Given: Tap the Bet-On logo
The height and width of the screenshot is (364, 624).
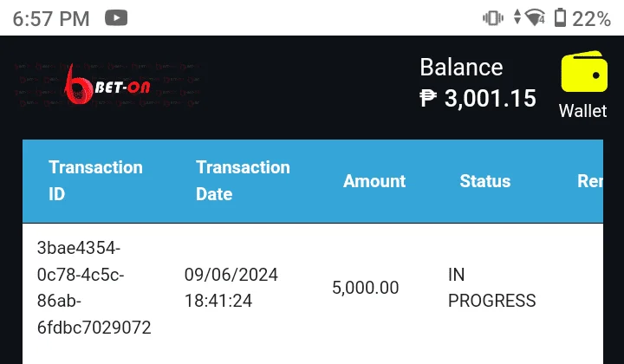Looking at the screenshot, I should click(x=107, y=85).
